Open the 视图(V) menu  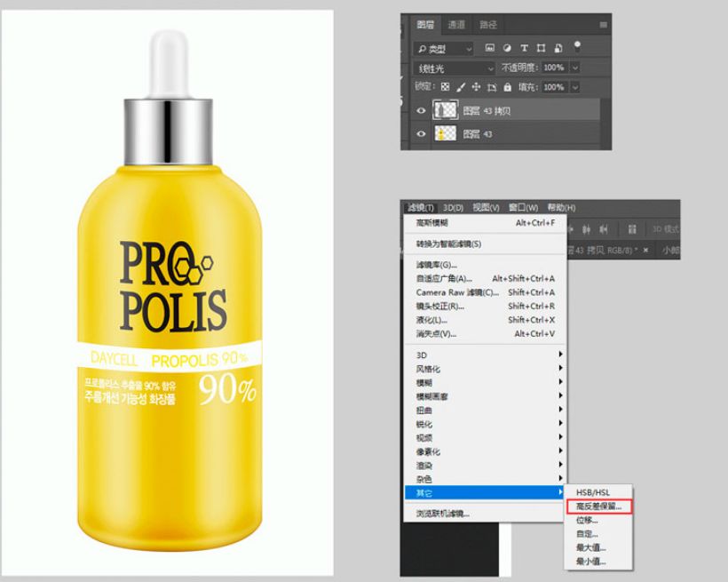pos(486,208)
